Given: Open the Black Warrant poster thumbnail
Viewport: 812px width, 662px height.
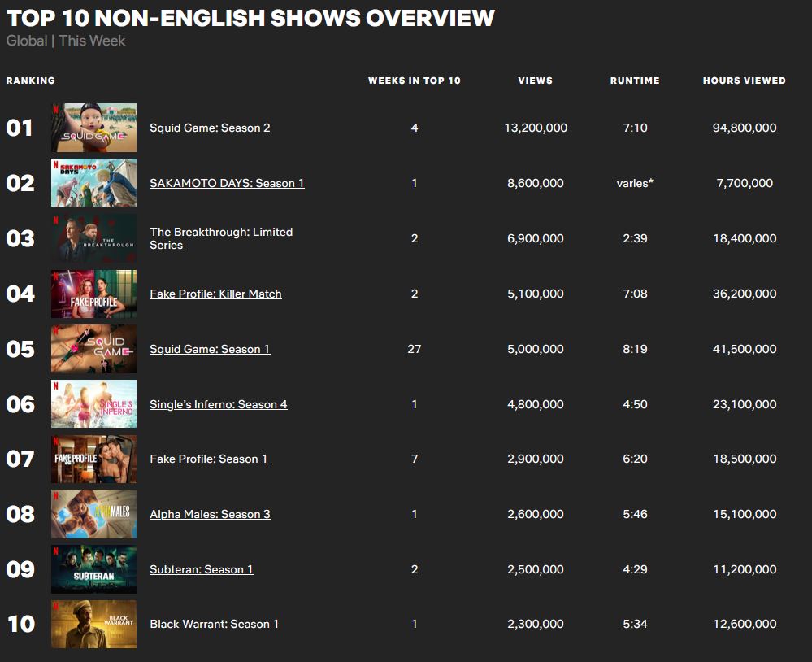Looking at the screenshot, I should pos(93,624).
